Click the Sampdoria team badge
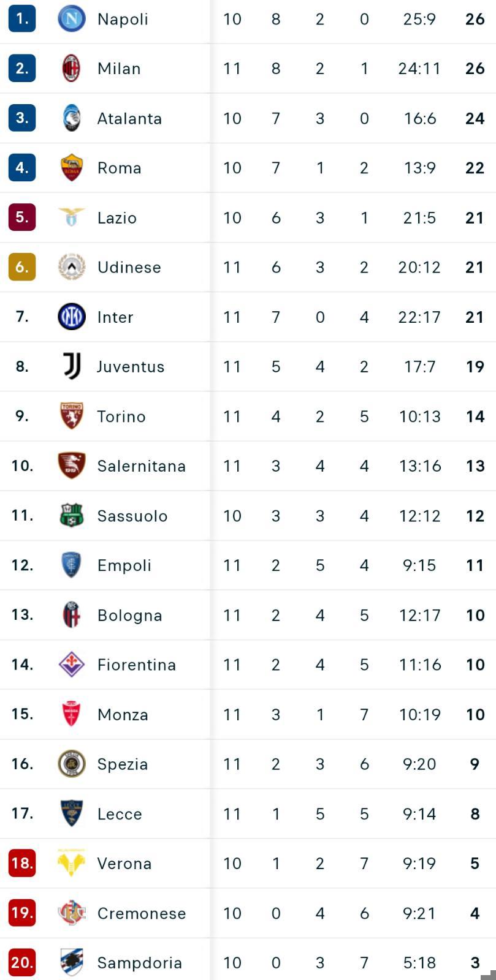Screen dimensions: 496x980 pos(72,962)
